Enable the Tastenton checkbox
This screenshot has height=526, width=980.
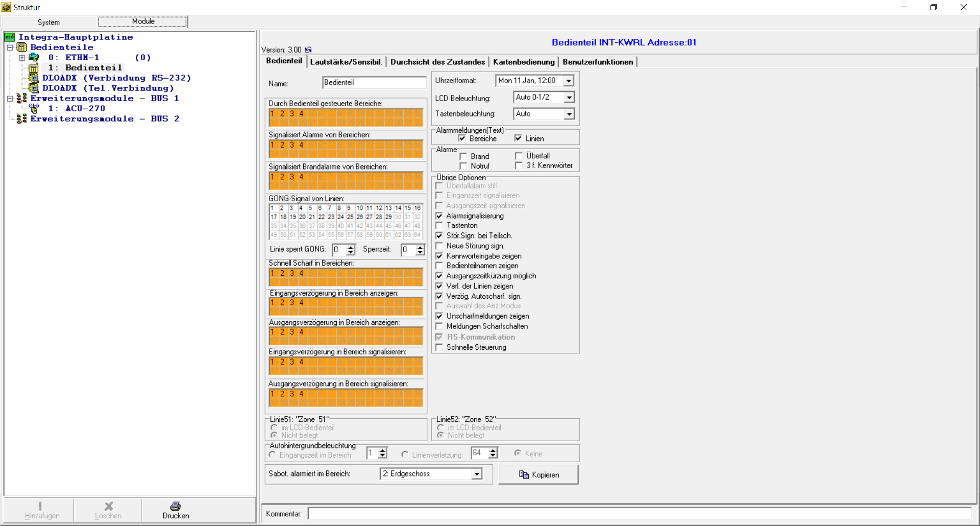[x=439, y=226]
